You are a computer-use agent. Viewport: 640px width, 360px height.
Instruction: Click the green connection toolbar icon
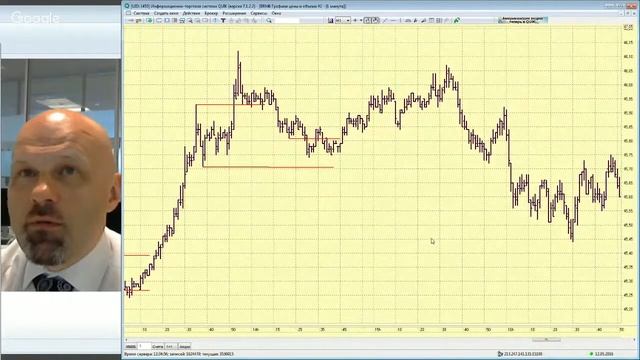(x=149, y=20)
